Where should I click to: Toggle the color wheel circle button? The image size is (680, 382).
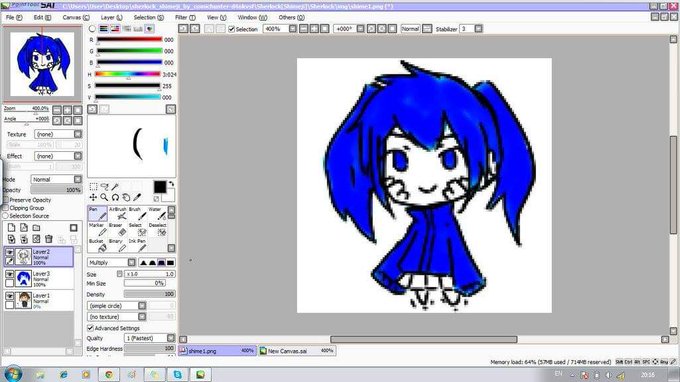92,29
